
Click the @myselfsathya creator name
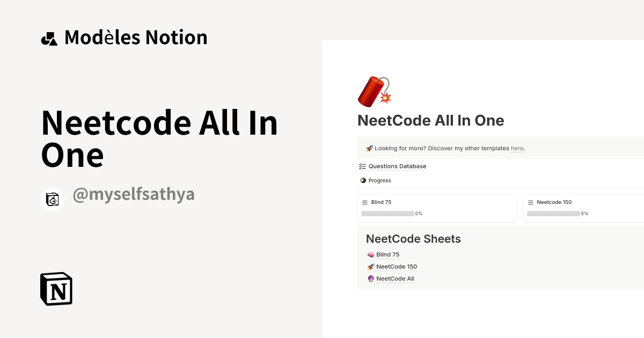(x=133, y=194)
